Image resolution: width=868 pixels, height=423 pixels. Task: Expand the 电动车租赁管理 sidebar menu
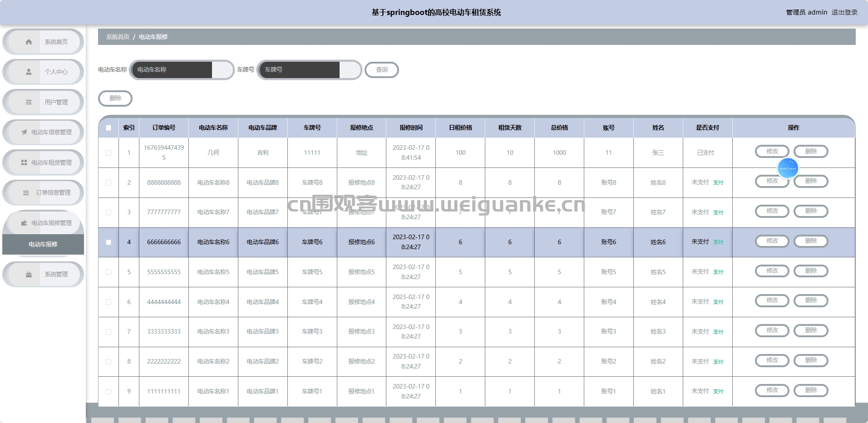coord(43,162)
